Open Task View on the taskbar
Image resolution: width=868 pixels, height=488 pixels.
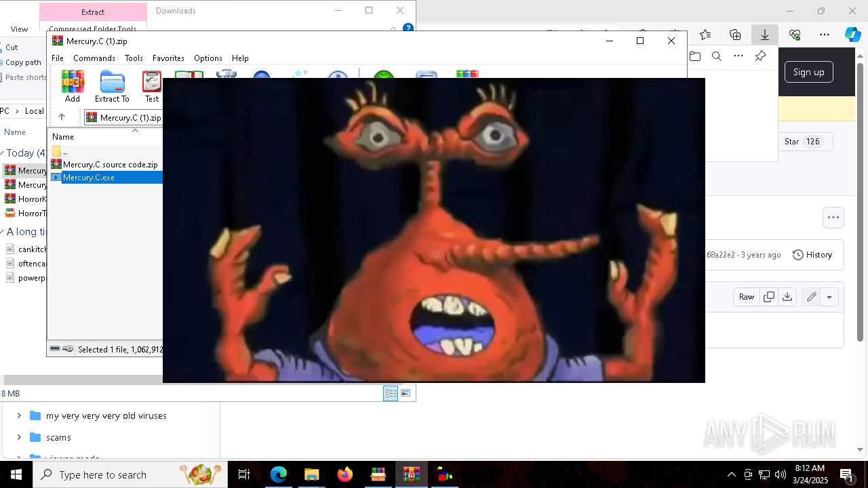[x=244, y=474]
